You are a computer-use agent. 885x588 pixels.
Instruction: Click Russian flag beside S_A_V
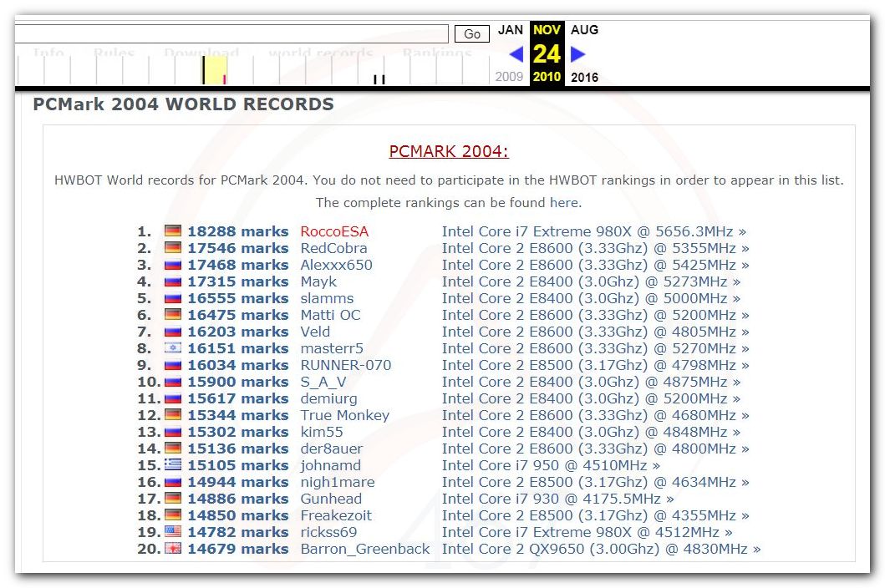point(173,381)
